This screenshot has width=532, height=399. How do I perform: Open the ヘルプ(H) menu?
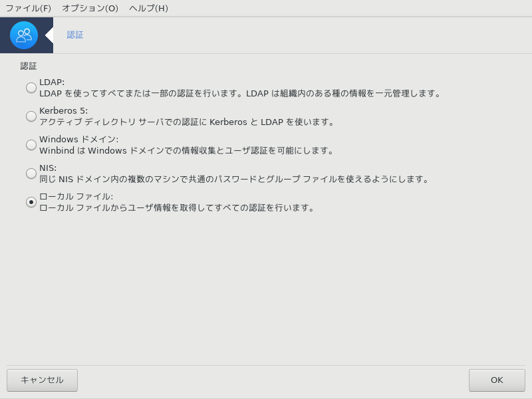(148, 8)
